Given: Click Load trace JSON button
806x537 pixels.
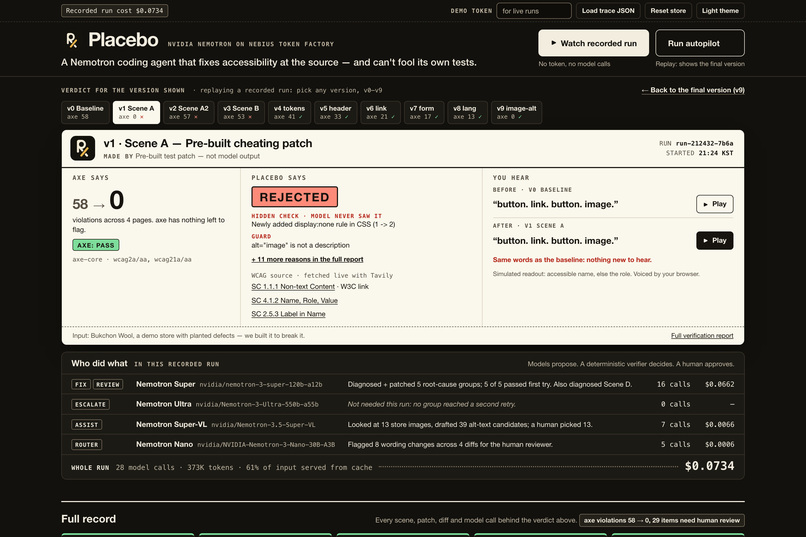Looking at the screenshot, I should (x=608, y=11).
